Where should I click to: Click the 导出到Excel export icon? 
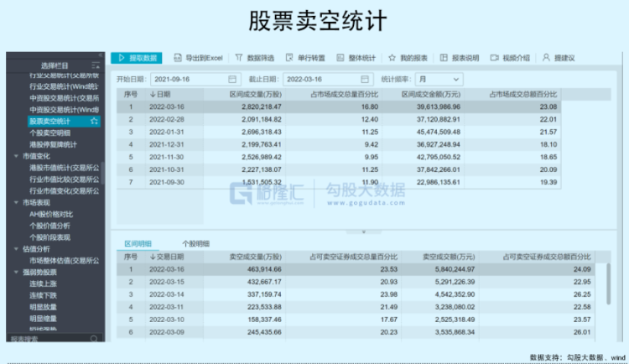click(177, 58)
